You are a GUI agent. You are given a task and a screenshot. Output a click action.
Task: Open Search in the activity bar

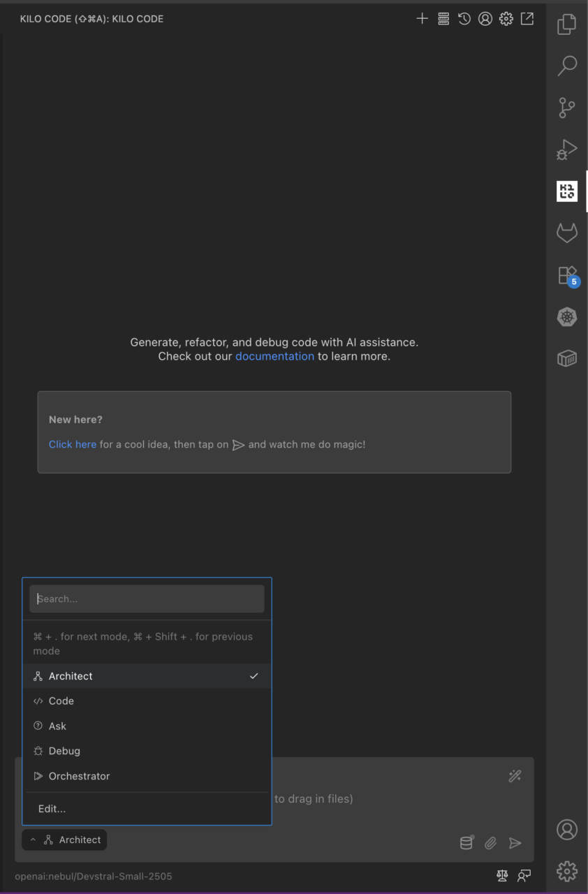point(566,66)
